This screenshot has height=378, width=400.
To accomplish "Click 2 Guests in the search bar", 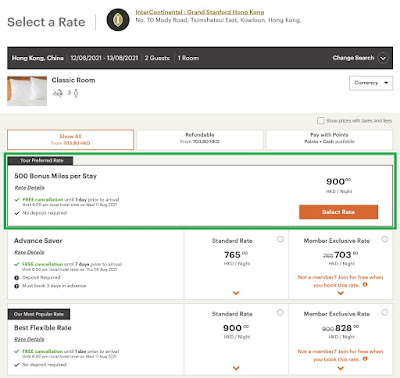I will [157, 58].
